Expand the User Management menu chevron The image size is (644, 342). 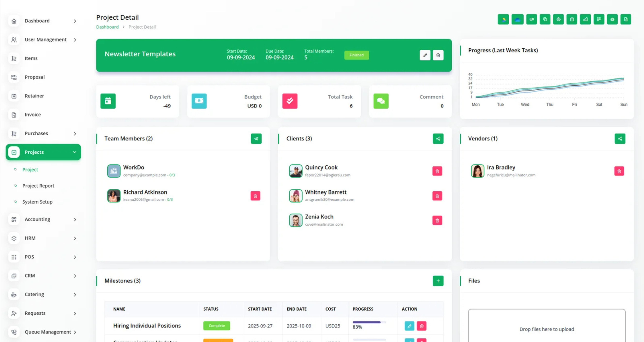75,40
